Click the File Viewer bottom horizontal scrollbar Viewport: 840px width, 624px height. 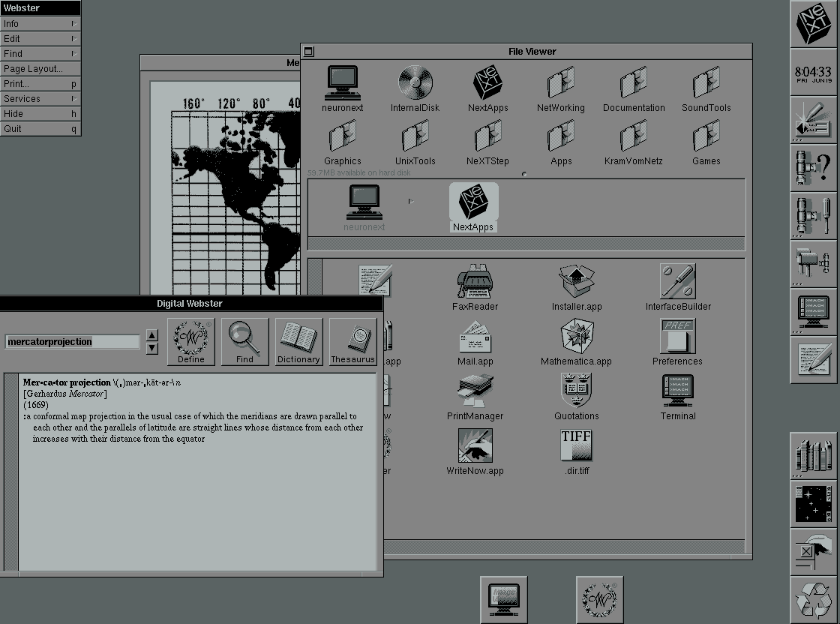[x=564, y=546]
